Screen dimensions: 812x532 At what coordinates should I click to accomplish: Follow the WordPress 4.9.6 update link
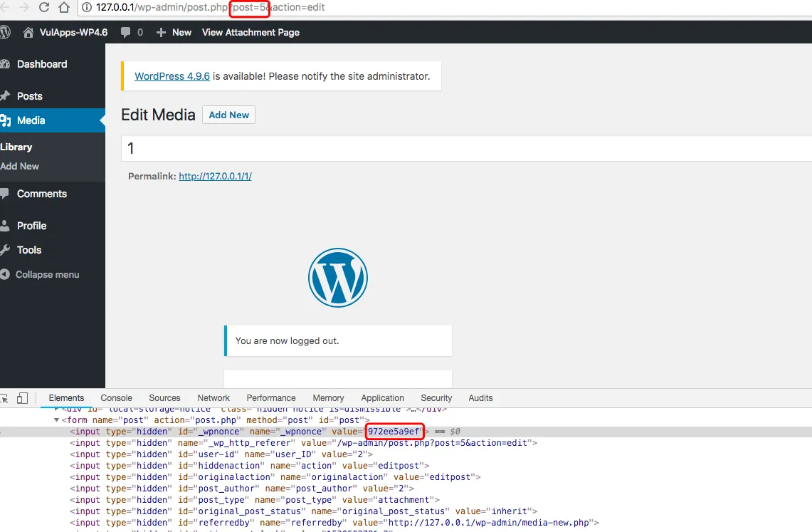[x=172, y=76]
